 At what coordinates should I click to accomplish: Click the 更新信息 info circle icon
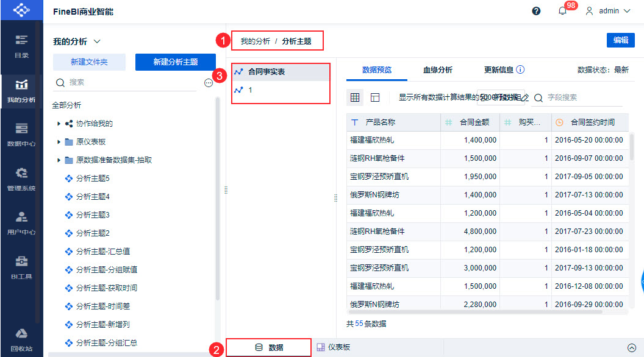520,70
